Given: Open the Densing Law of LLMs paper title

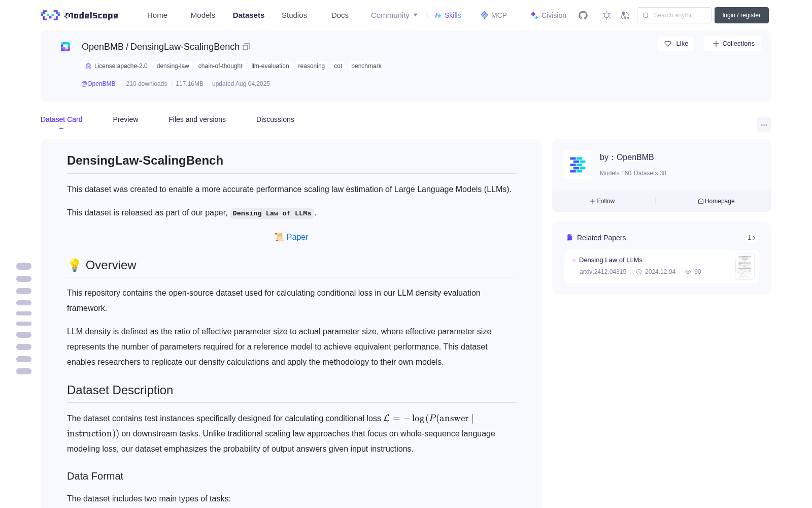Looking at the screenshot, I should pyautogui.click(x=611, y=260).
